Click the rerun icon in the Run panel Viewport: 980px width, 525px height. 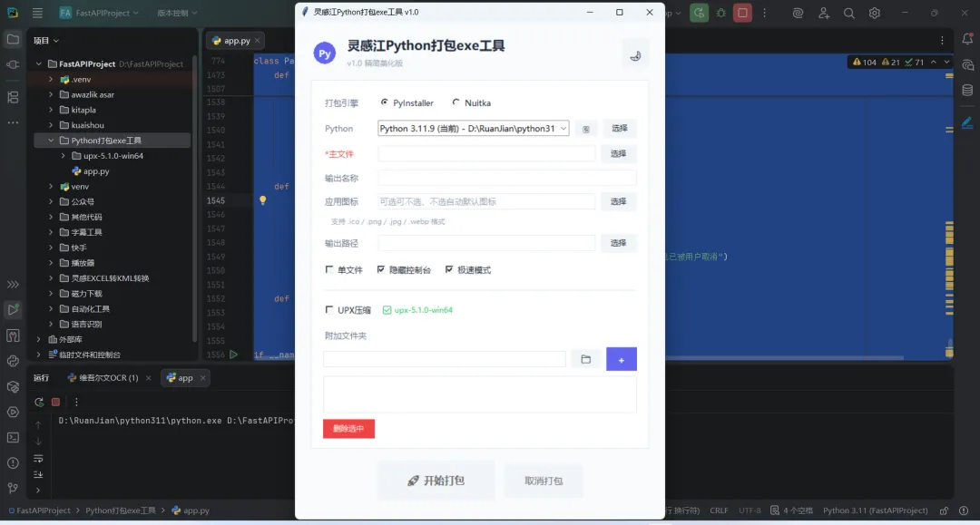[39, 402]
